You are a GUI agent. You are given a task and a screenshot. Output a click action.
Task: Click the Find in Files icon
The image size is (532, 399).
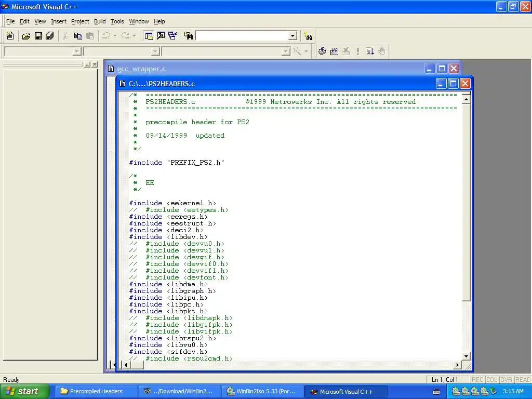pyautogui.click(x=189, y=36)
